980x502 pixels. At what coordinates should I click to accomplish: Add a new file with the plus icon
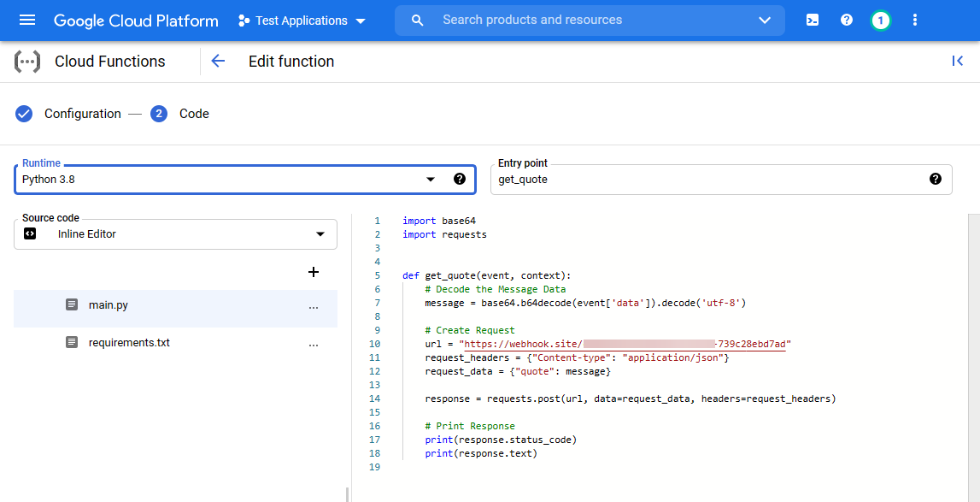coord(314,272)
